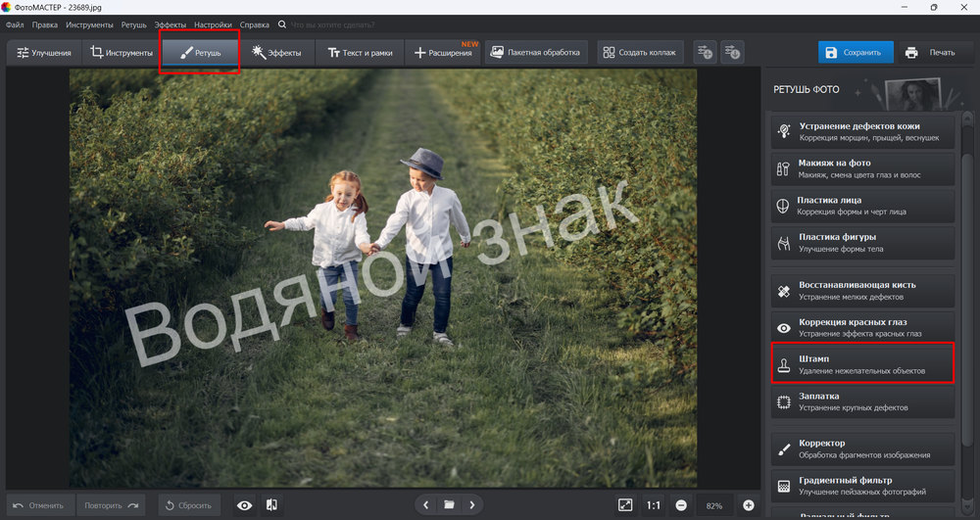Choose the Заплатка patch tool

(862, 402)
